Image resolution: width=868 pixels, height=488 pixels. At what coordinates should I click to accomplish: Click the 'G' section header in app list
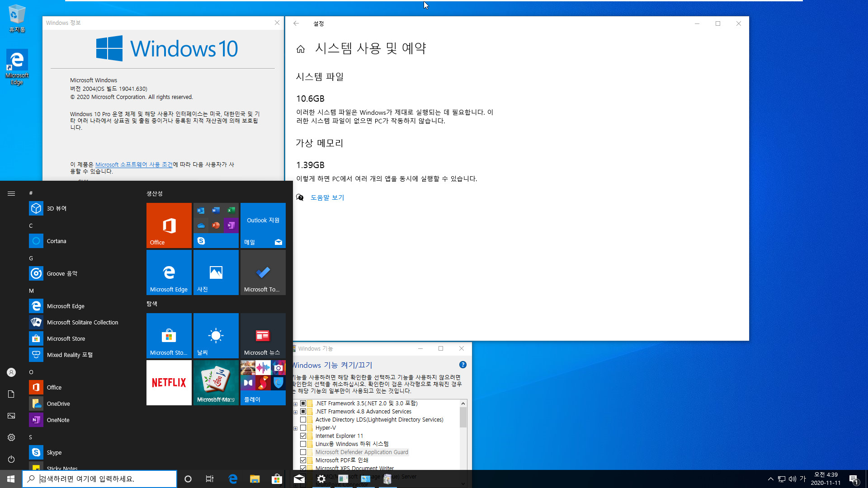click(x=31, y=258)
